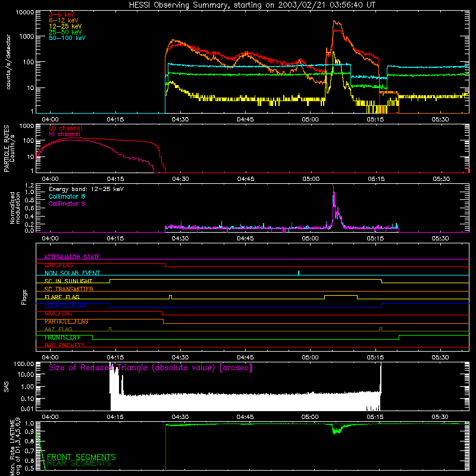Click the NON_SOLAR_EVENT cyan spike marker
476x476 pixels.
pos(299,273)
